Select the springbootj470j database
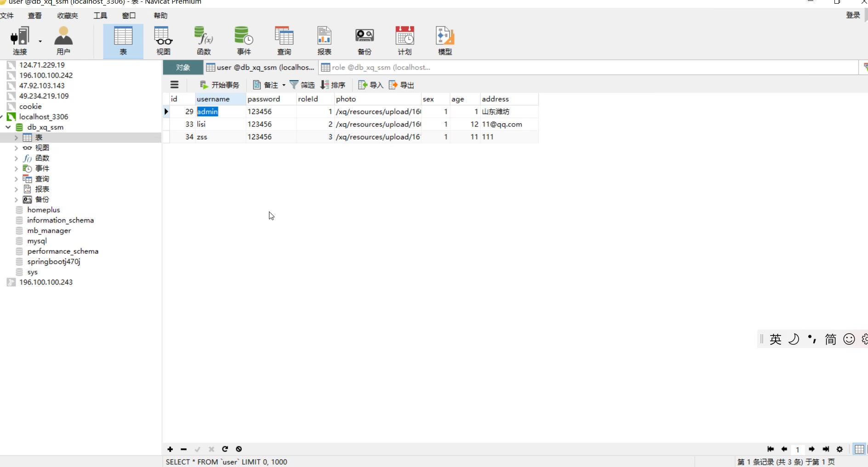868x467 pixels. (54, 262)
